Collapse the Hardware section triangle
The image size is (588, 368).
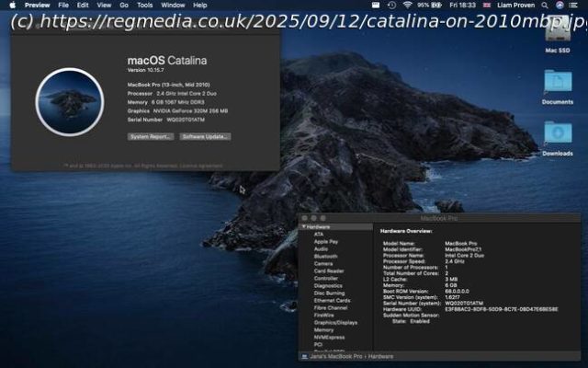[304, 227]
